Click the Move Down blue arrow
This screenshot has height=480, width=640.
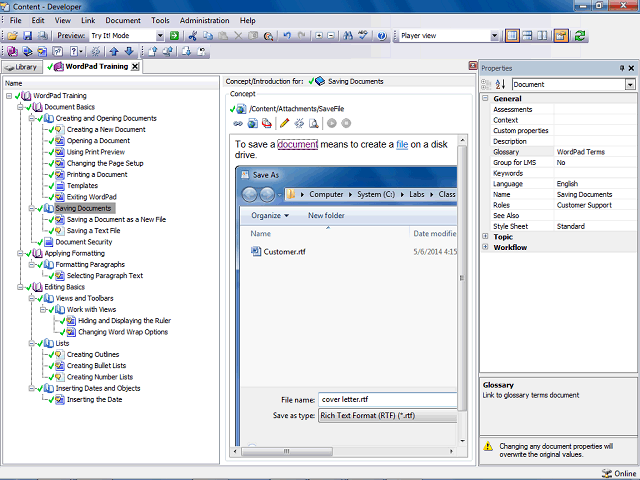click(x=129, y=51)
